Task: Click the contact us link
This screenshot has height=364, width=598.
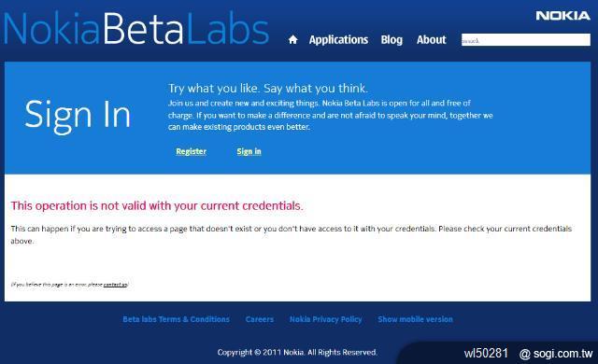Action: pyautogui.click(x=115, y=285)
